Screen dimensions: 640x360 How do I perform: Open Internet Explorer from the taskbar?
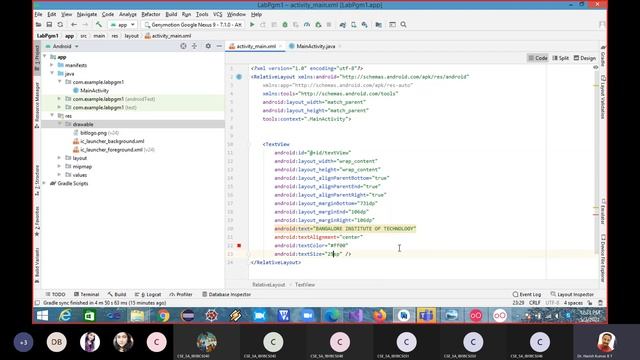65,316
